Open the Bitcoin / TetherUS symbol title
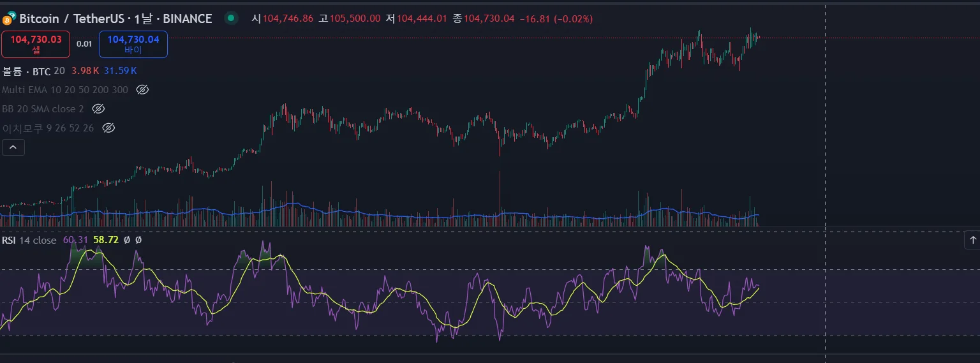 115,19
